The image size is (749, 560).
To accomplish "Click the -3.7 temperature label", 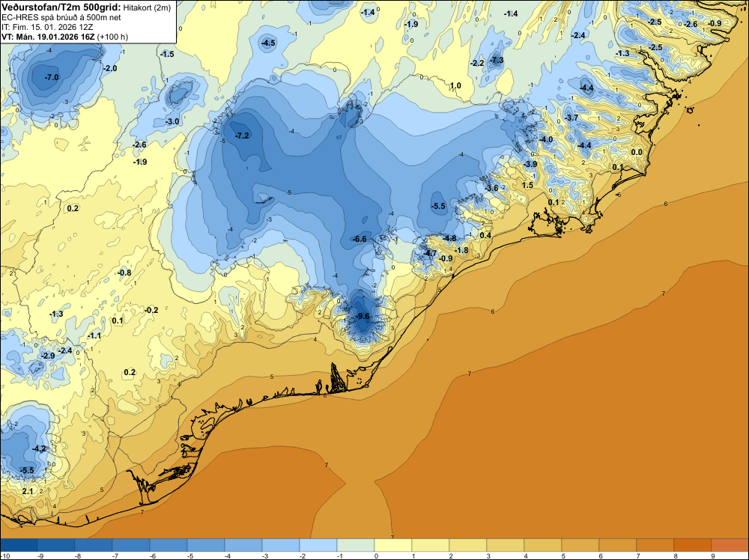I will (571, 118).
